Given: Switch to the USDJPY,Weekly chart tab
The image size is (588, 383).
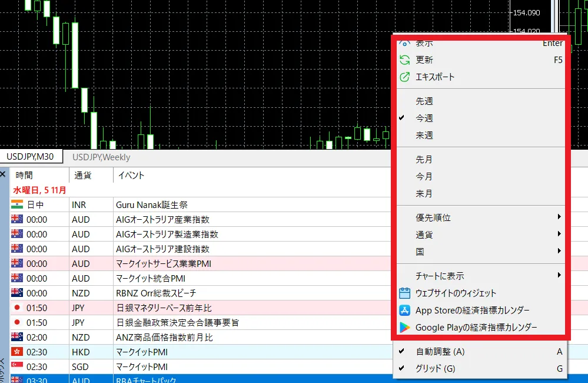Looking at the screenshot, I should point(101,157).
